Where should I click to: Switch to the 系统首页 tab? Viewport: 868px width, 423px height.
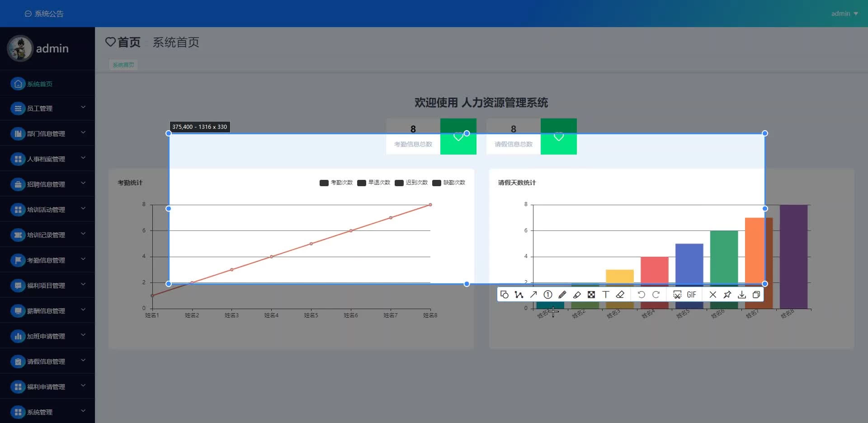tap(123, 65)
